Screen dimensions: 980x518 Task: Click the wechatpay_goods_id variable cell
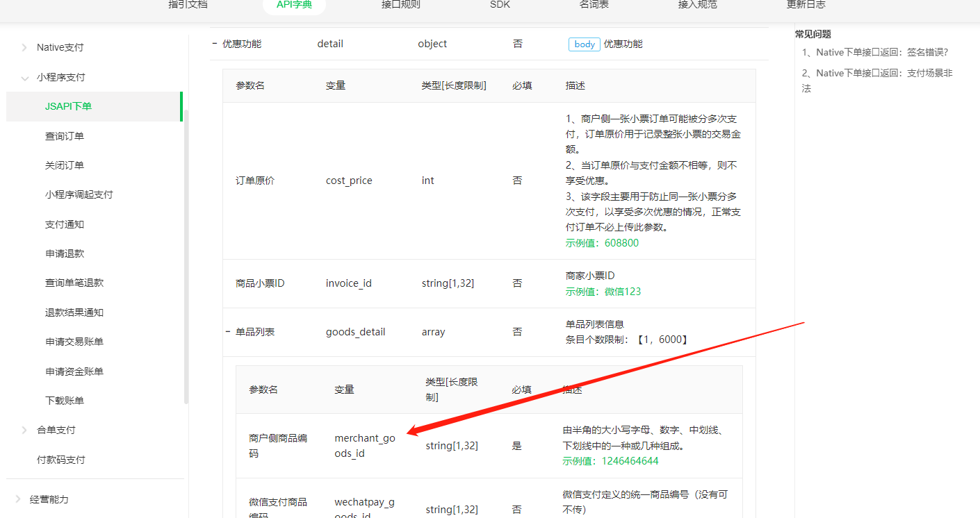364,509
